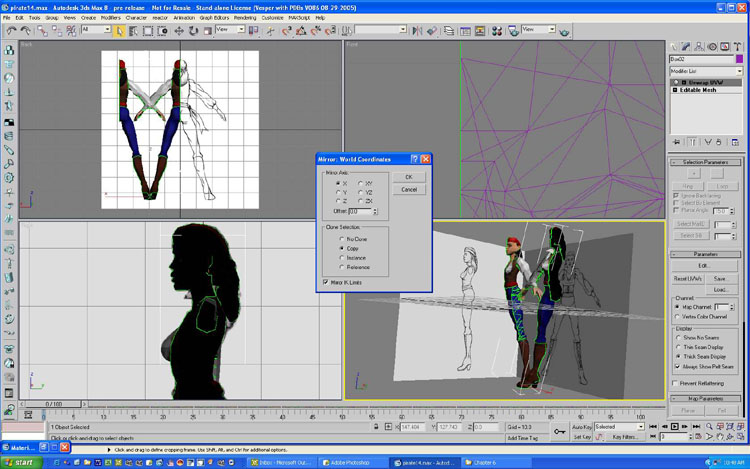
Task: Click Cancel in the Mirror dialog
Action: pos(408,189)
